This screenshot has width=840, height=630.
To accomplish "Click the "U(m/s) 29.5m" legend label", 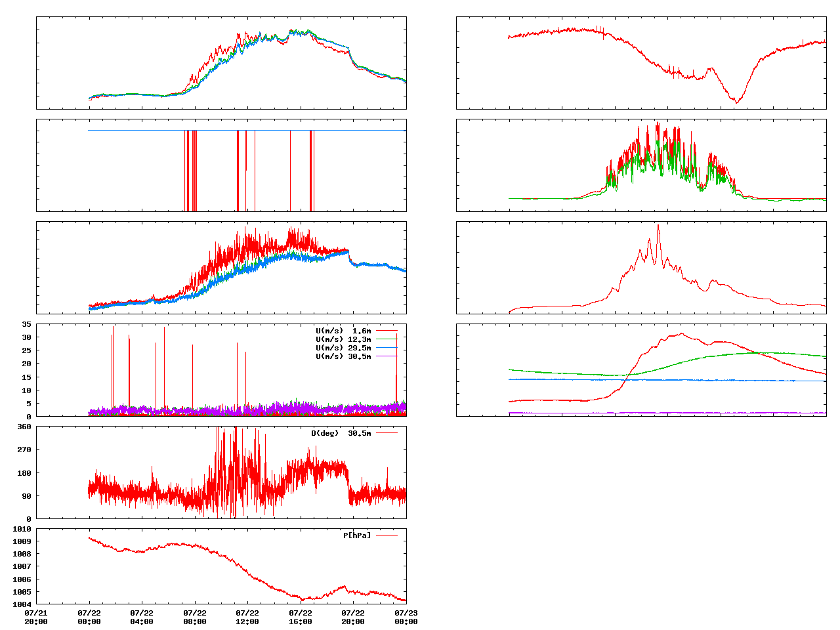I will (343, 348).
